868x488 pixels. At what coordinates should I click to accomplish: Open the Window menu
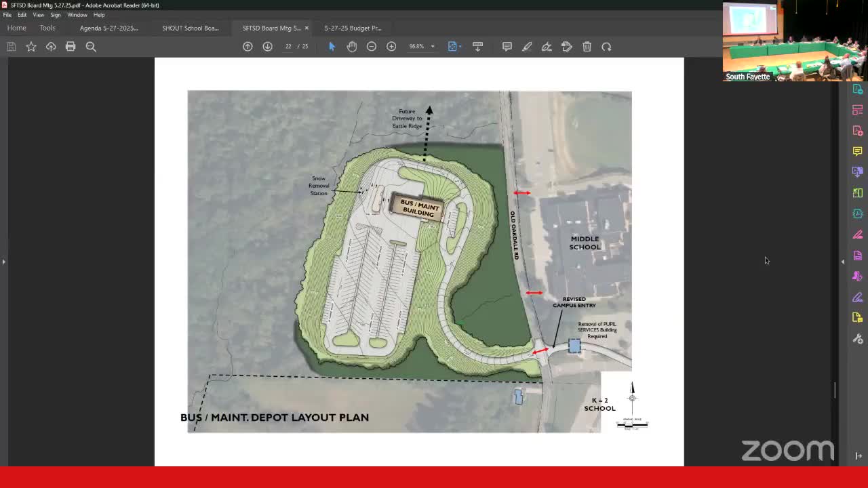(77, 15)
